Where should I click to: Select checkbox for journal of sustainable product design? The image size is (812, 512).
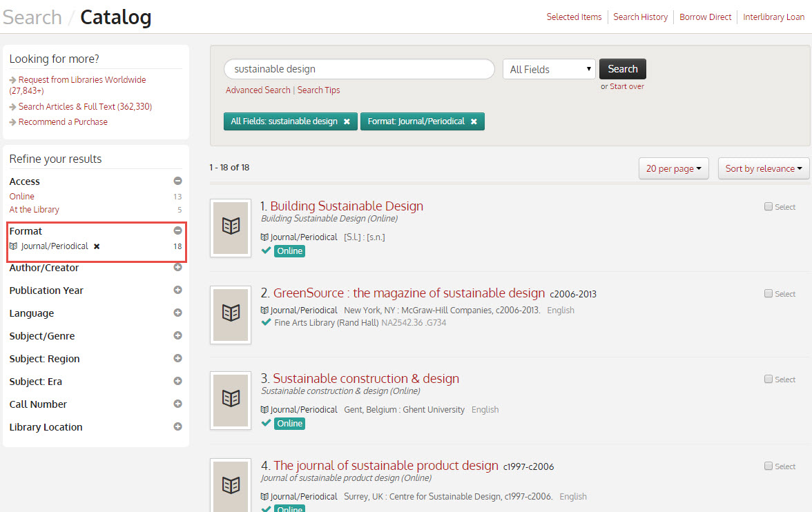pyautogui.click(x=768, y=466)
